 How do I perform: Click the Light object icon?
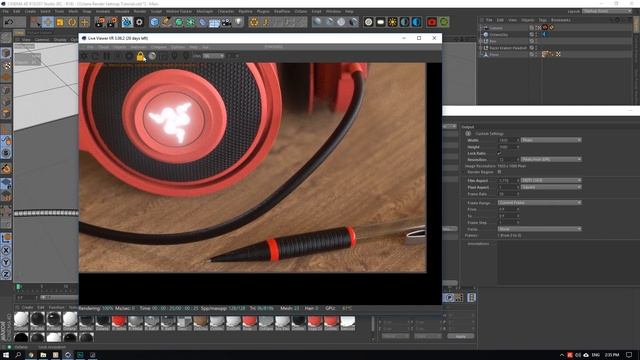click(239, 22)
